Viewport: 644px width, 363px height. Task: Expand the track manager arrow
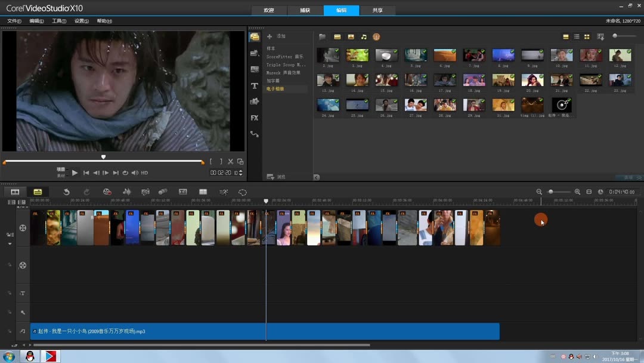[x=10, y=244]
